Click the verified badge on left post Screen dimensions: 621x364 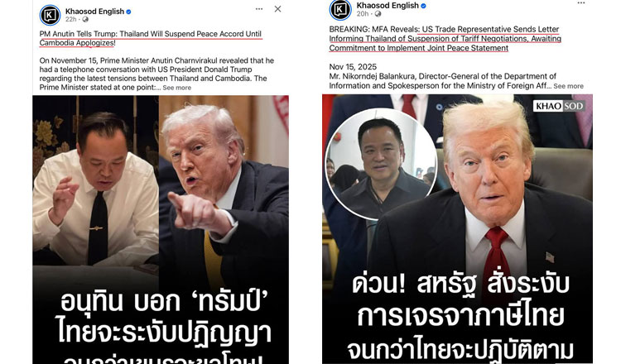click(128, 12)
